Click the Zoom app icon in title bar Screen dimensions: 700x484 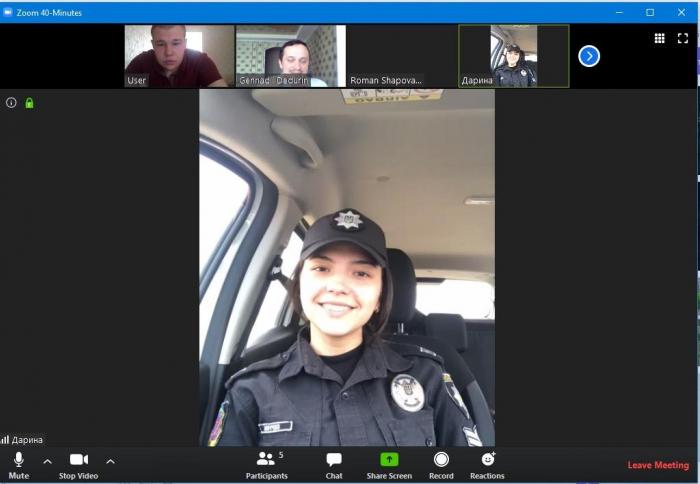9,12
